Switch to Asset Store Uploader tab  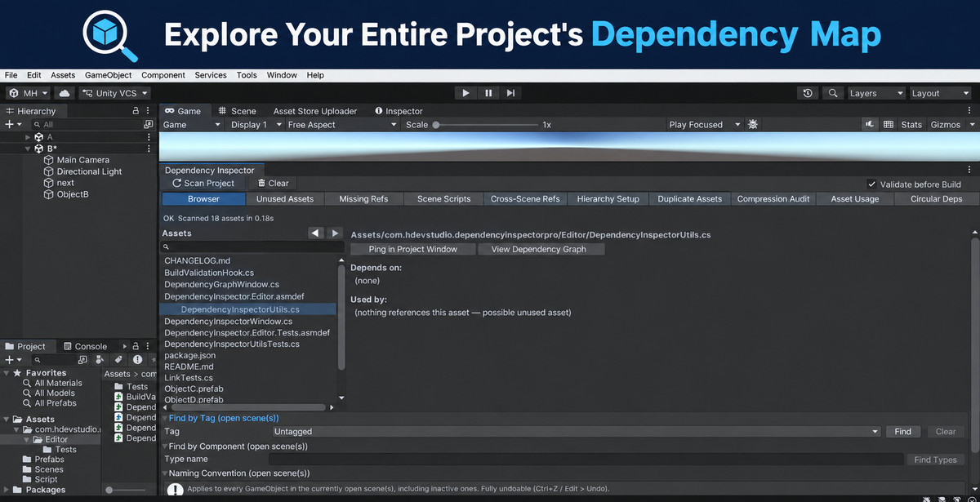pos(315,111)
